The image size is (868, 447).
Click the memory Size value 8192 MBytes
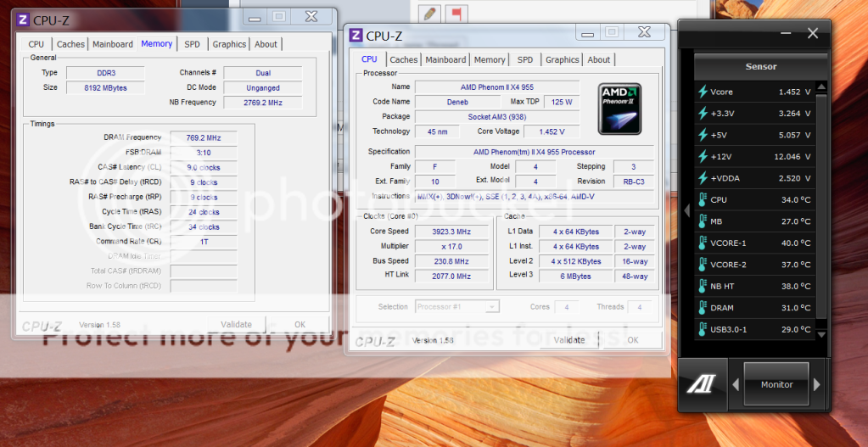(105, 88)
